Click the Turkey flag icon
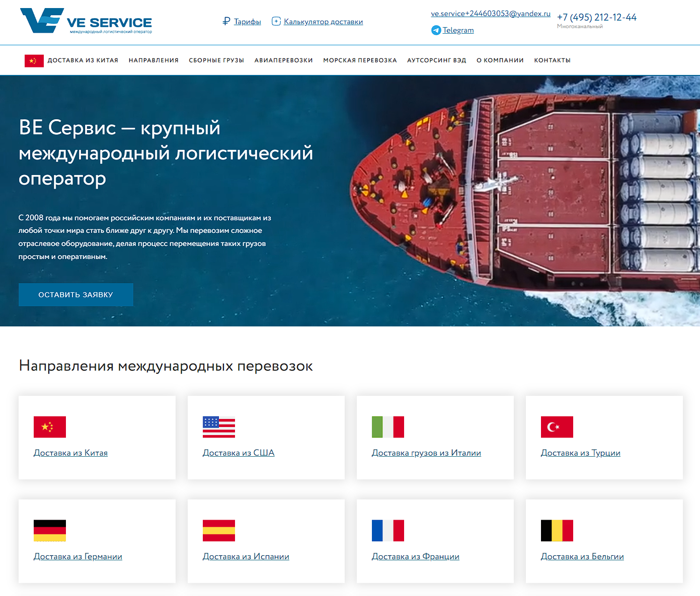The width and height of the screenshot is (700, 596). tap(557, 427)
